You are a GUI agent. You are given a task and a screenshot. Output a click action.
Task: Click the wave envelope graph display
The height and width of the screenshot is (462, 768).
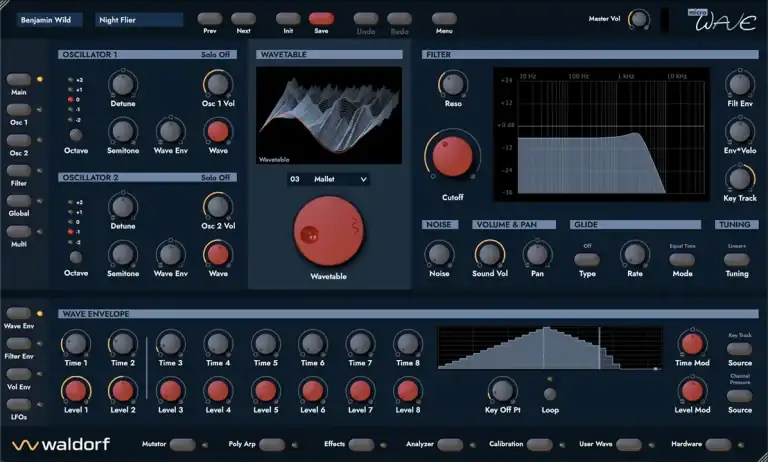(x=550, y=348)
